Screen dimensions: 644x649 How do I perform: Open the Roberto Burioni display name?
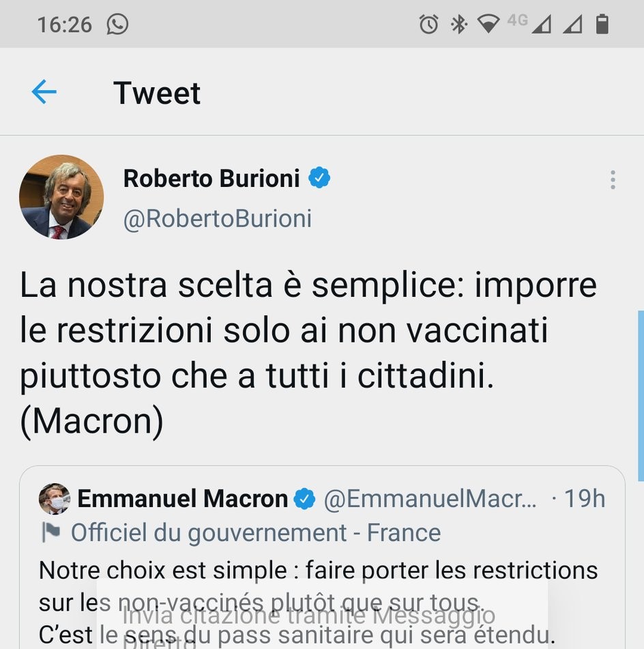(x=211, y=179)
